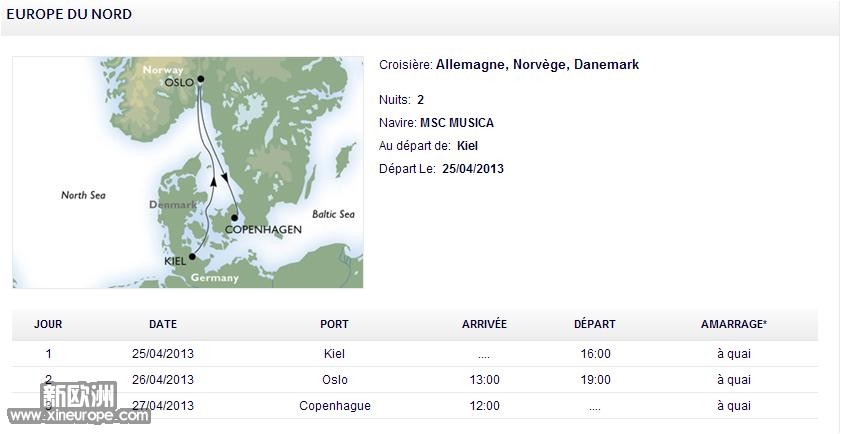Click the Kiel port dot on map
Image resolution: width=853 pixels, height=434 pixels.
pyautogui.click(x=192, y=257)
